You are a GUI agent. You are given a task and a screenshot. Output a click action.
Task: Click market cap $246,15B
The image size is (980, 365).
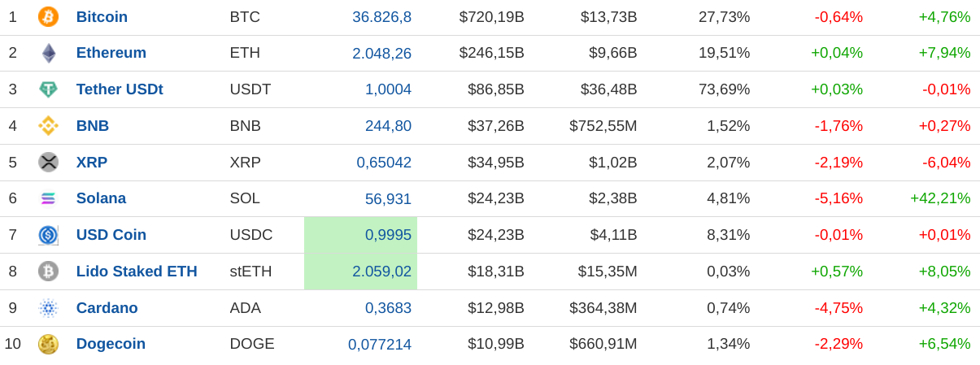[491, 53]
